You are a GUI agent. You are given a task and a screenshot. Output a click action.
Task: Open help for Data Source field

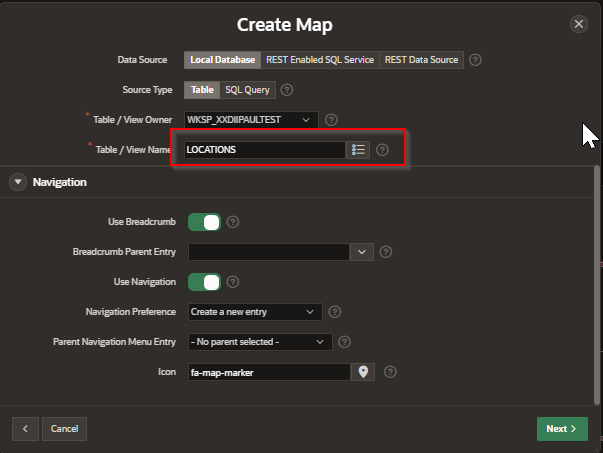(475, 60)
